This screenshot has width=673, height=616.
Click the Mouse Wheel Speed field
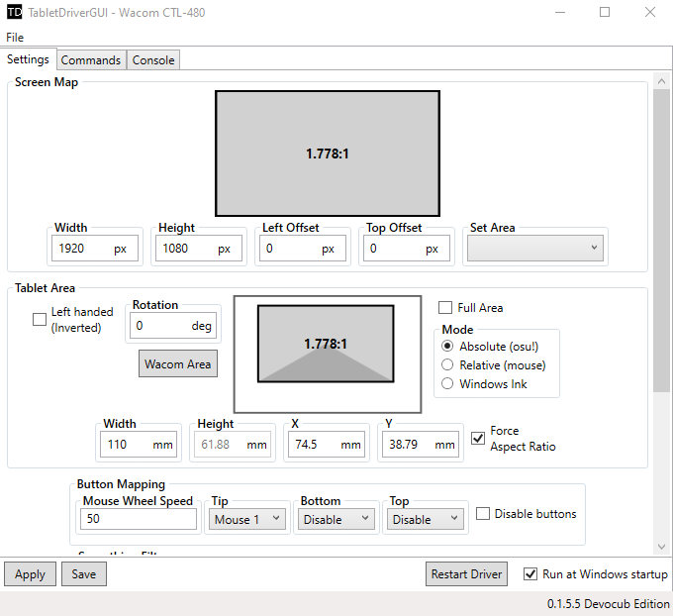pyautogui.click(x=139, y=519)
